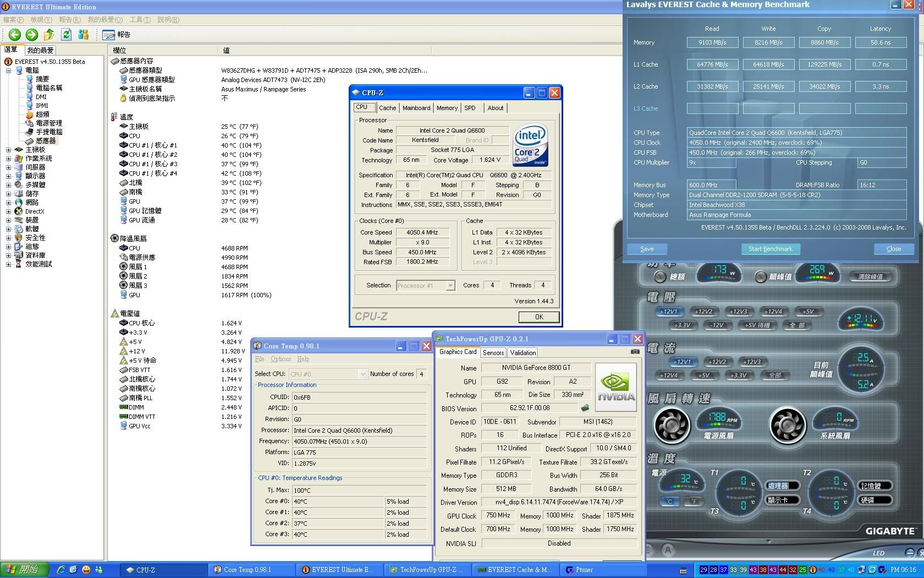Viewport: 924px width, 578px height.
Task: Expand the 顯示器 tree node
Action: pyautogui.click(x=8, y=176)
